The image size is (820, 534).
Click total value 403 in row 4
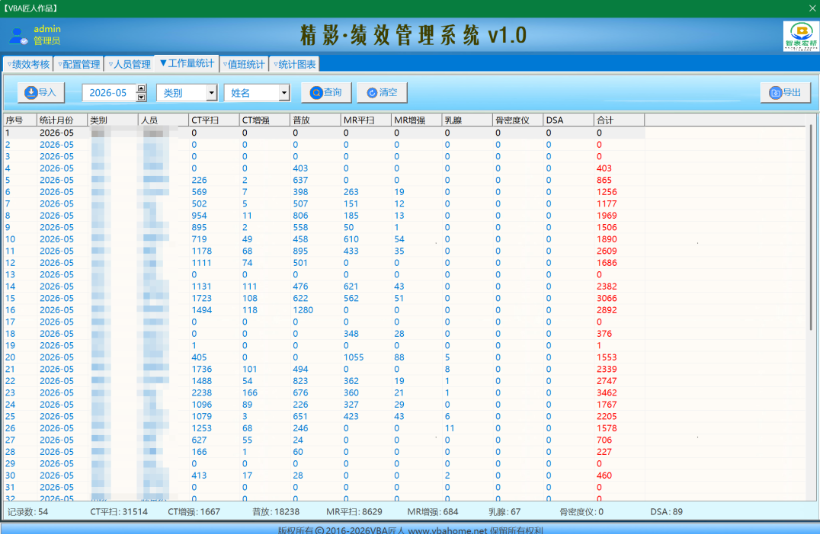pyautogui.click(x=604, y=168)
